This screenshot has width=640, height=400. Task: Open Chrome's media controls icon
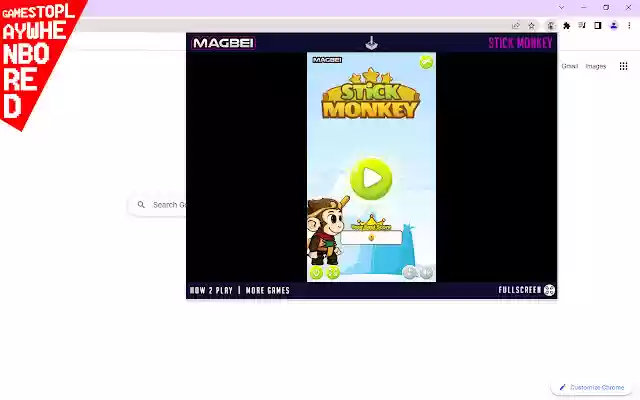(582, 26)
